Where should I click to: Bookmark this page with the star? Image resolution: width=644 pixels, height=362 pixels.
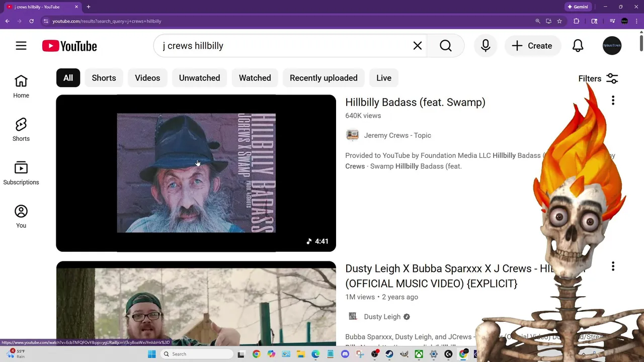559,21
